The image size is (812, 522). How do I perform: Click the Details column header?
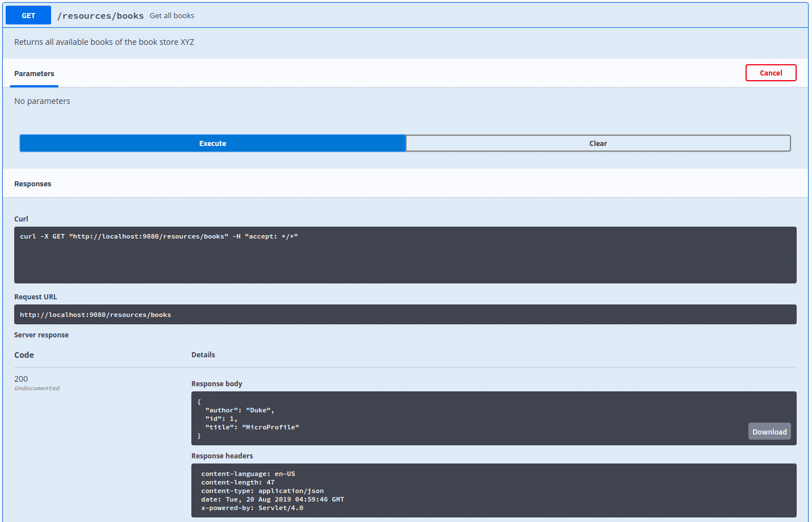203,355
